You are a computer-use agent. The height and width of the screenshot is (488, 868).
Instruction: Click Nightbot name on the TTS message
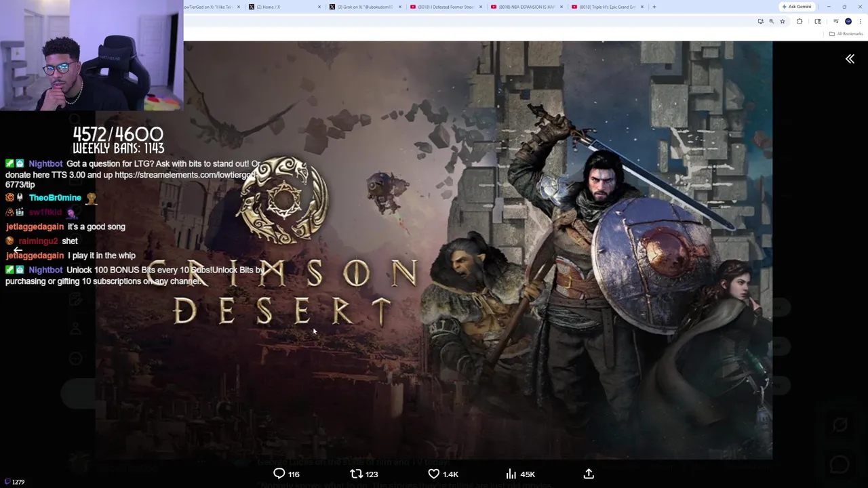click(45, 164)
